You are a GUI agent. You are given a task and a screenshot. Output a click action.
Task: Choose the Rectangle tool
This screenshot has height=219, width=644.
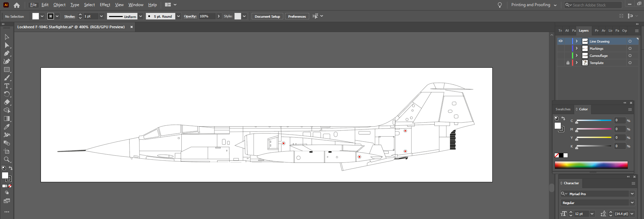6,70
